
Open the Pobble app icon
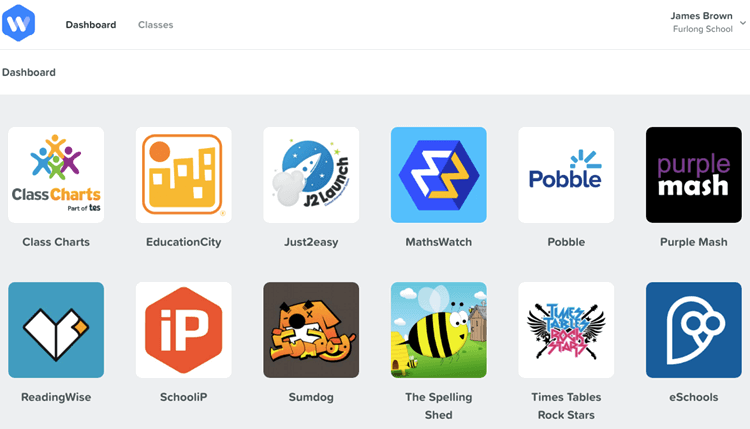coord(566,175)
